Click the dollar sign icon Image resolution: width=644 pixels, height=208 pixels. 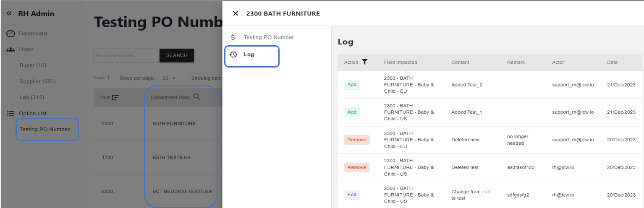(233, 37)
